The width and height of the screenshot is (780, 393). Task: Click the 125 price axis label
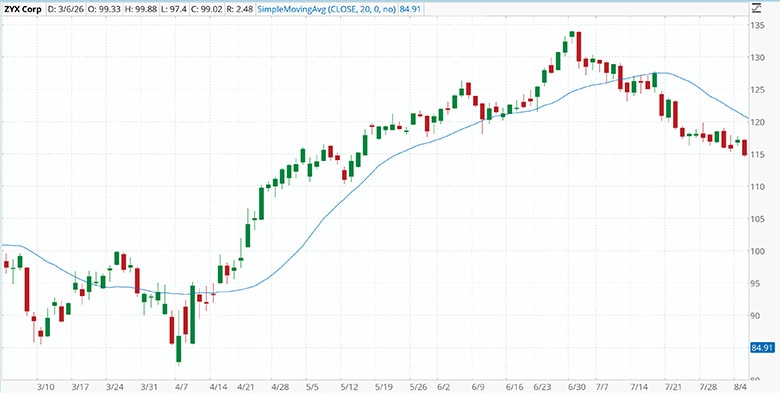758,90
